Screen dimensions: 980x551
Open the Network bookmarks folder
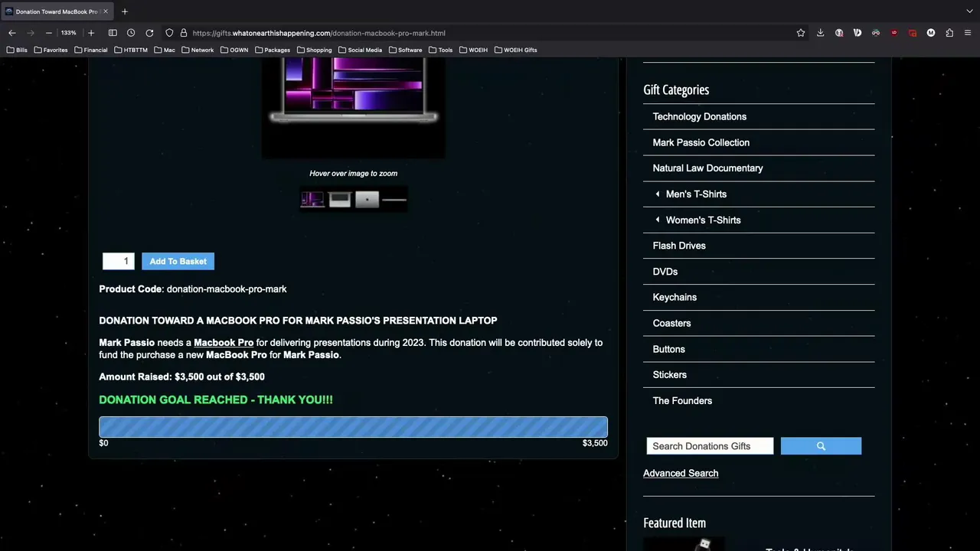(198, 50)
